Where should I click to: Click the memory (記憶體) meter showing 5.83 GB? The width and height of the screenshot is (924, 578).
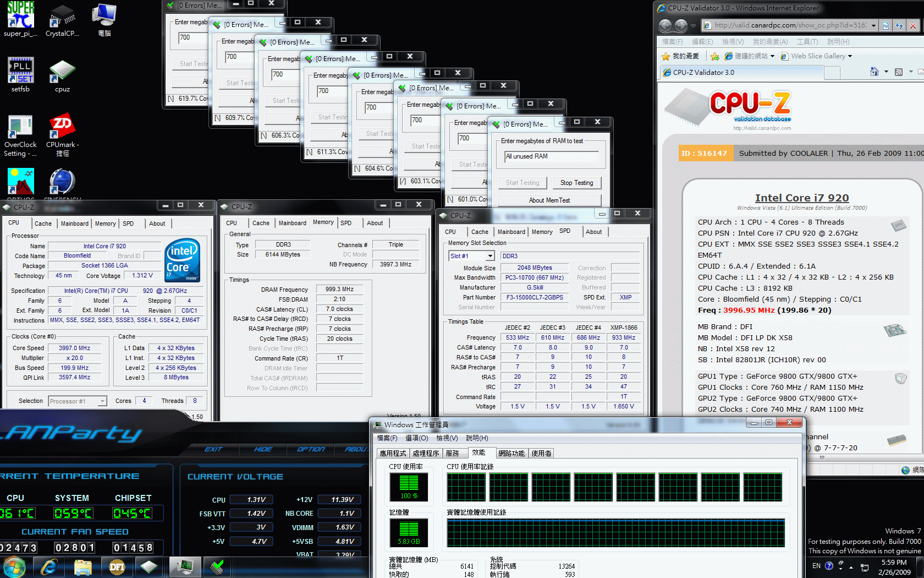click(x=409, y=533)
